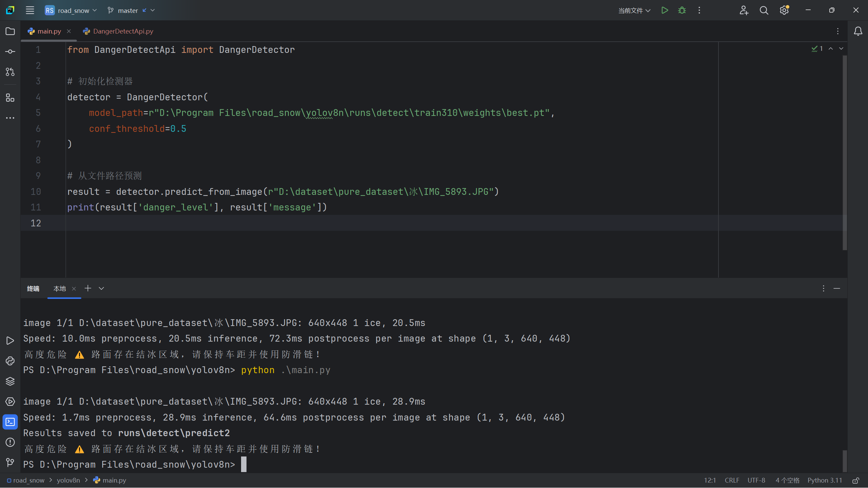Screen dimensions: 868x488
Task: Open the main hamburger menu
Action: 30,10
